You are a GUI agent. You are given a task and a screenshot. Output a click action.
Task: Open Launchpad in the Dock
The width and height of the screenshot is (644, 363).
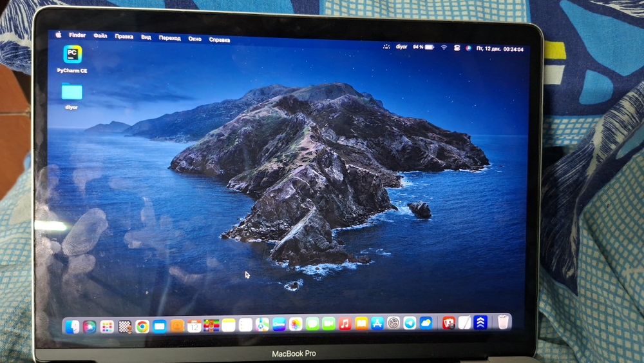click(107, 327)
